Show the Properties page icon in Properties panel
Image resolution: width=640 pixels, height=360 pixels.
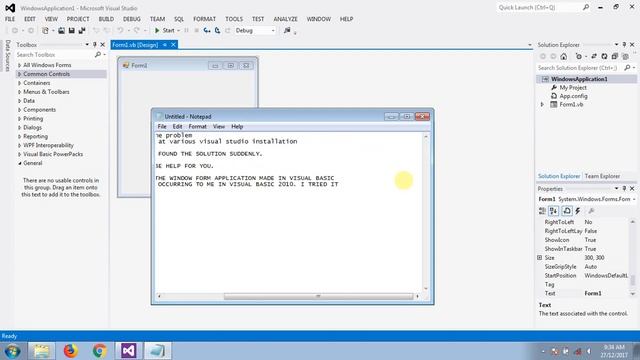pos(567,211)
